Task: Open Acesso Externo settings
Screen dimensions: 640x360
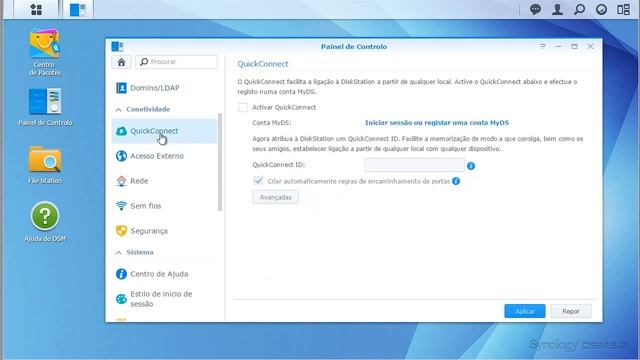Action: point(164,156)
